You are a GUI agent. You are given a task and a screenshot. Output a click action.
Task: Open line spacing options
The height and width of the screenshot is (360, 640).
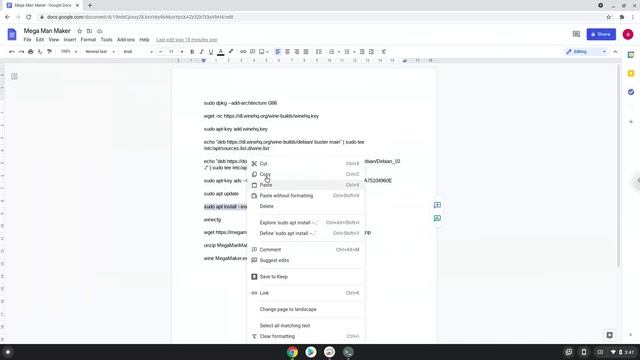[x=319, y=52]
